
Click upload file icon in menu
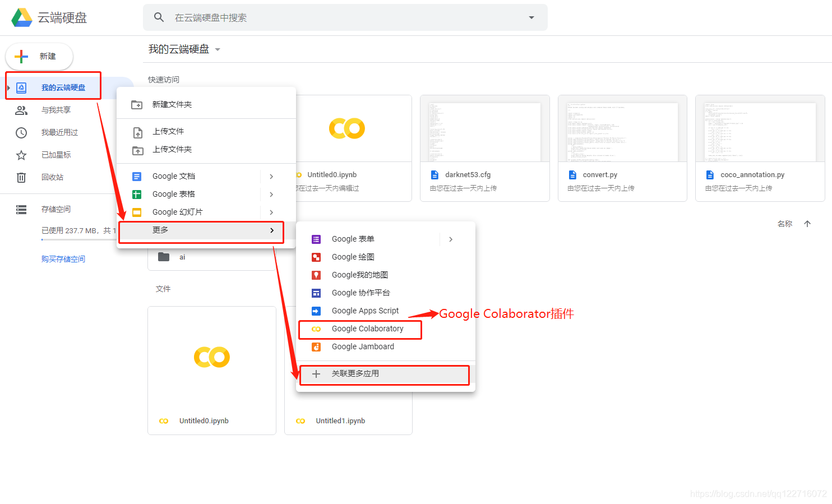point(137,132)
